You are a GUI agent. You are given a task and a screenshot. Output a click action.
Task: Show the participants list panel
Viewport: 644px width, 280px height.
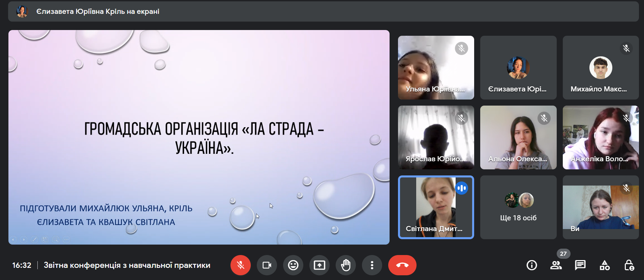tap(556, 265)
